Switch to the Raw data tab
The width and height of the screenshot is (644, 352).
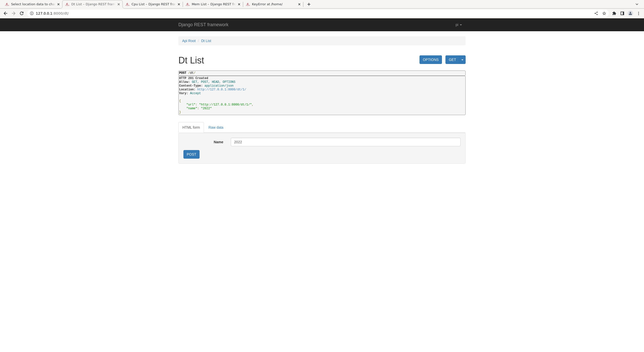[x=215, y=127]
